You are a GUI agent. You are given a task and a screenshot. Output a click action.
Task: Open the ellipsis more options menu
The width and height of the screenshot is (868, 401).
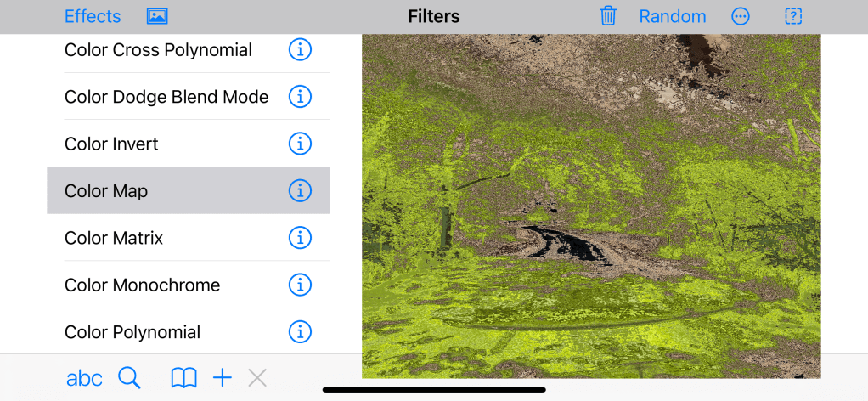tap(740, 17)
